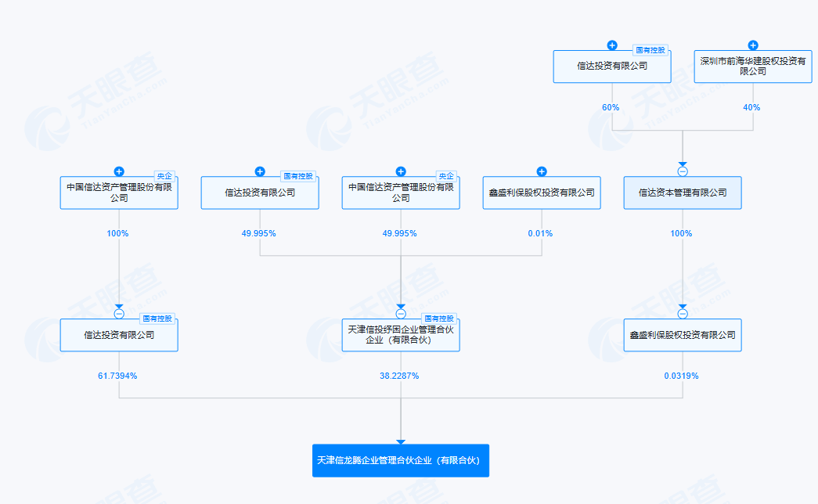Toggle plus icon on middle-row 信达投资有限公司

pyautogui.click(x=259, y=172)
